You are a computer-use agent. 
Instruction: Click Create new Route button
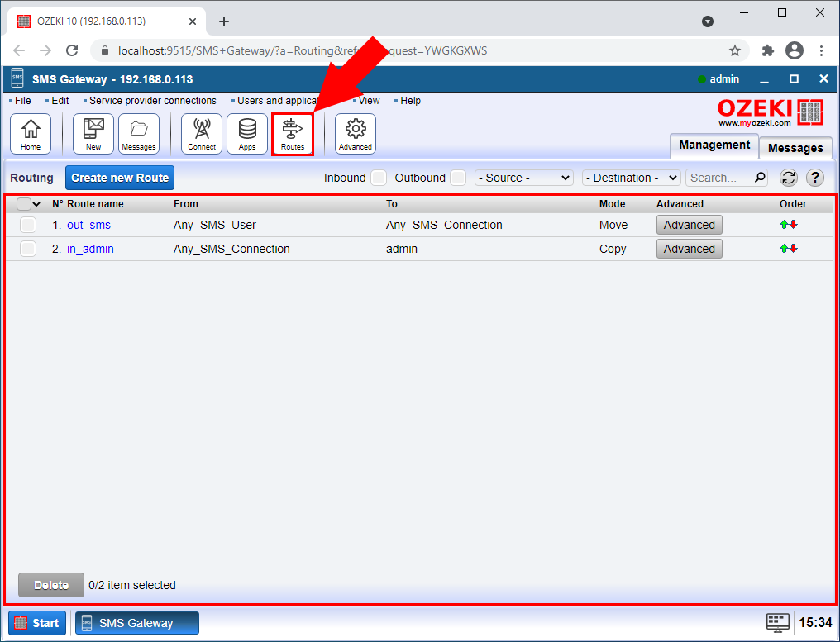120,178
